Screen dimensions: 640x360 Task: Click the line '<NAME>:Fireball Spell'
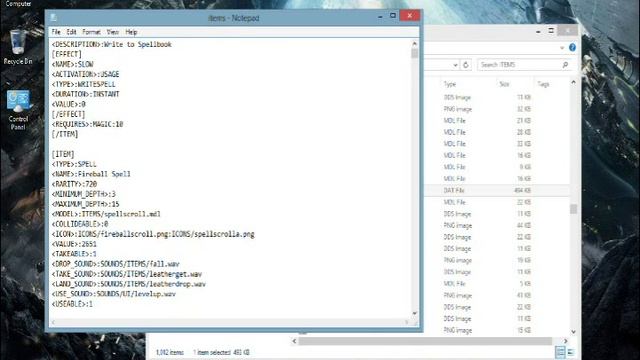coord(91,174)
